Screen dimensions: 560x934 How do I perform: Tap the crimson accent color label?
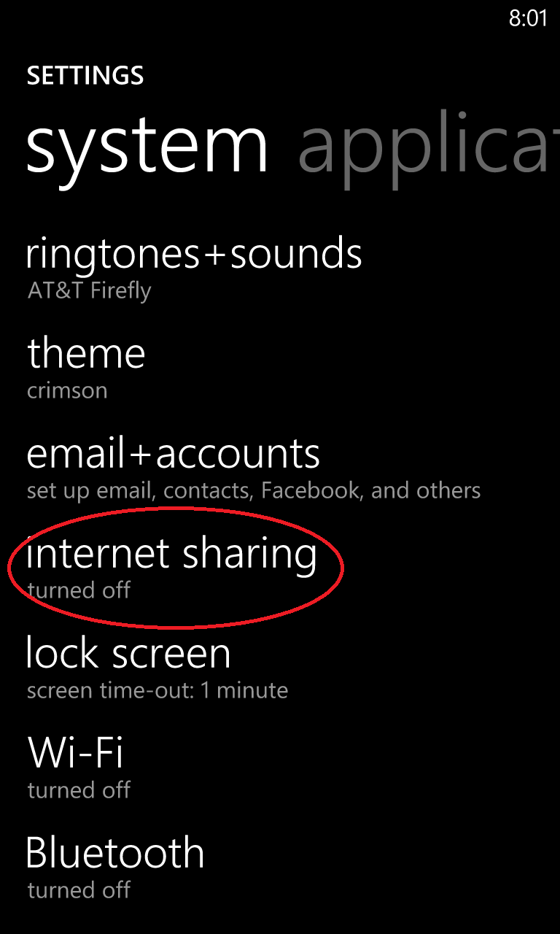tap(67, 391)
